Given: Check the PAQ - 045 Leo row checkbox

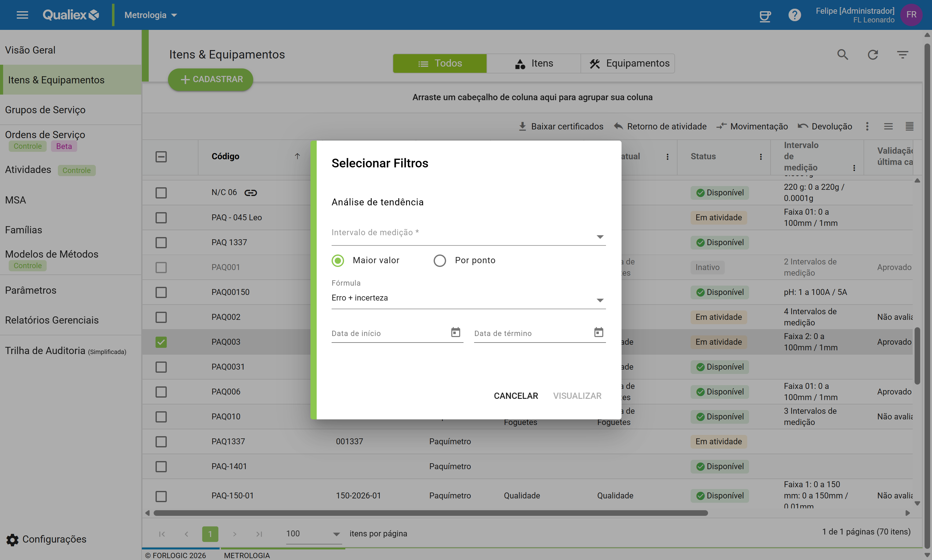Looking at the screenshot, I should (161, 218).
